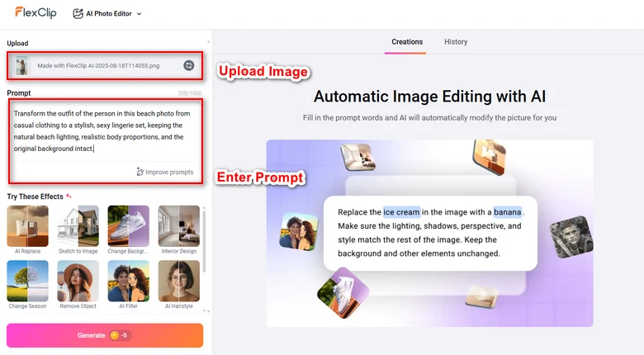Click the 'Upload' section label
This screenshot has width=644, height=355.
[17, 43]
